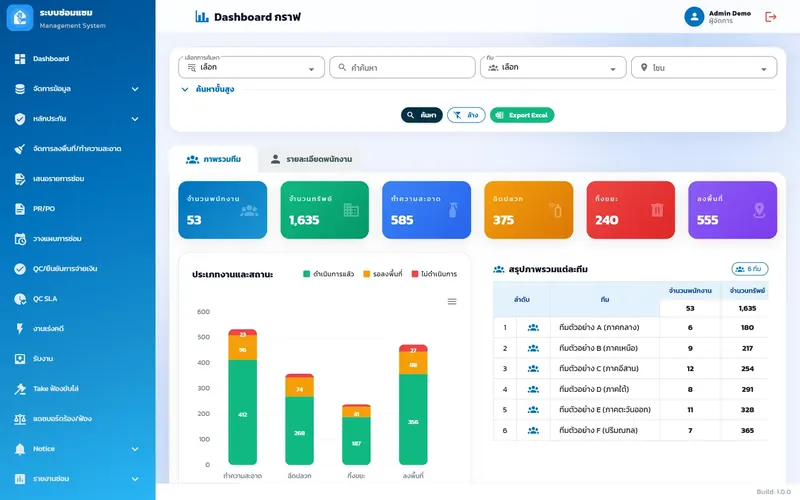This screenshot has height=500, width=800.
Task: Select ทีมตัวอย่าง D (ภาคใต้) row text
Action: [594, 389]
